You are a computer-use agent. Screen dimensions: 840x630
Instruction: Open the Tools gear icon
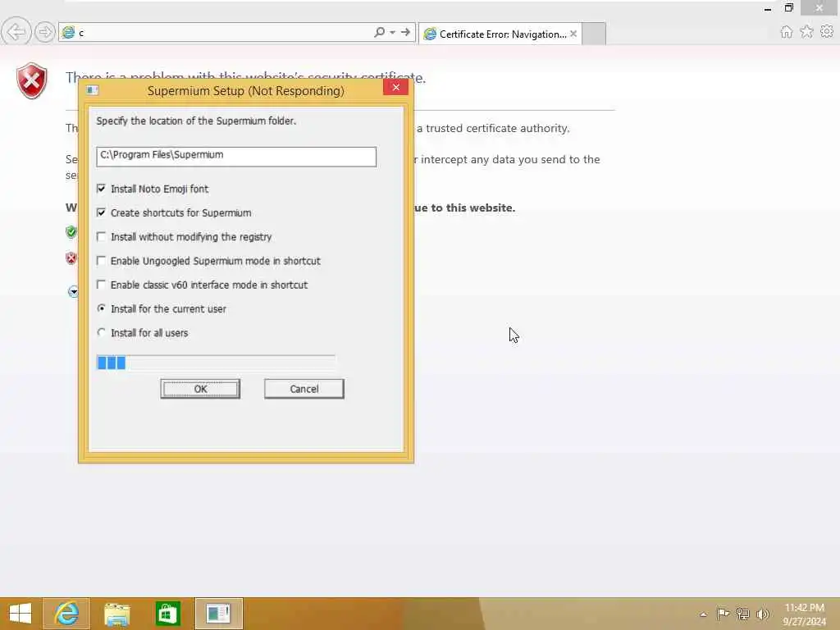[x=827, y=32]
